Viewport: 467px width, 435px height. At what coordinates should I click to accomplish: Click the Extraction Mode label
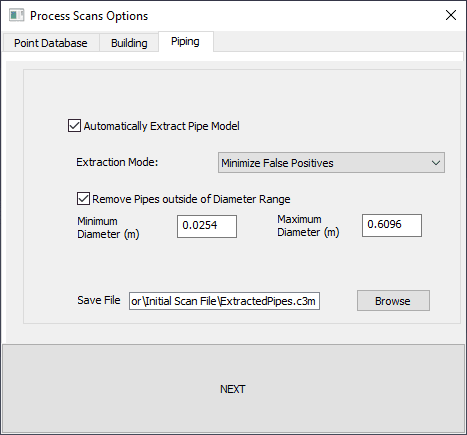(x=117, y=162)
